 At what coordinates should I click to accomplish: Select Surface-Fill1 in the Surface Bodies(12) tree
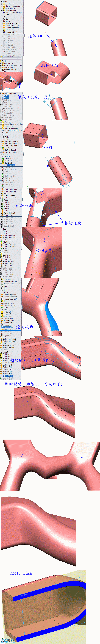(x=8, y=325)
